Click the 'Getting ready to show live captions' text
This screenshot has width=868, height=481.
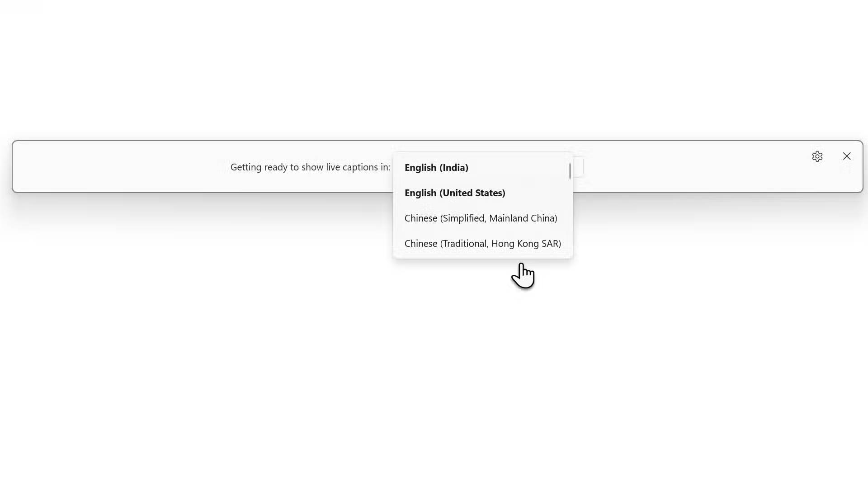310,167
